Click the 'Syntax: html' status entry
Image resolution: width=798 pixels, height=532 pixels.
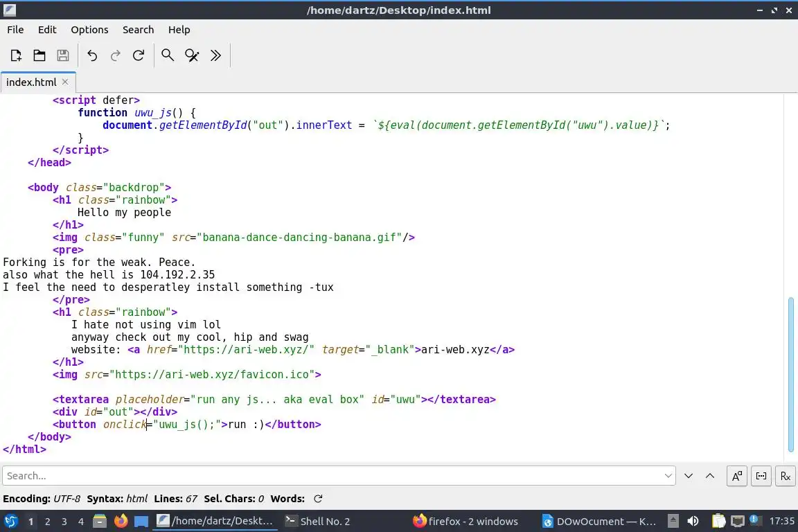coord(117,498)
